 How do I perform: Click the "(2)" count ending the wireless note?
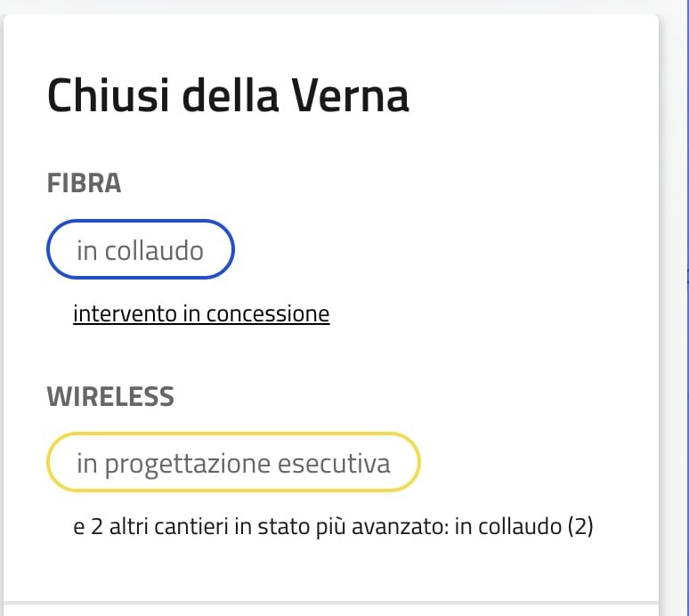point(580,527)
